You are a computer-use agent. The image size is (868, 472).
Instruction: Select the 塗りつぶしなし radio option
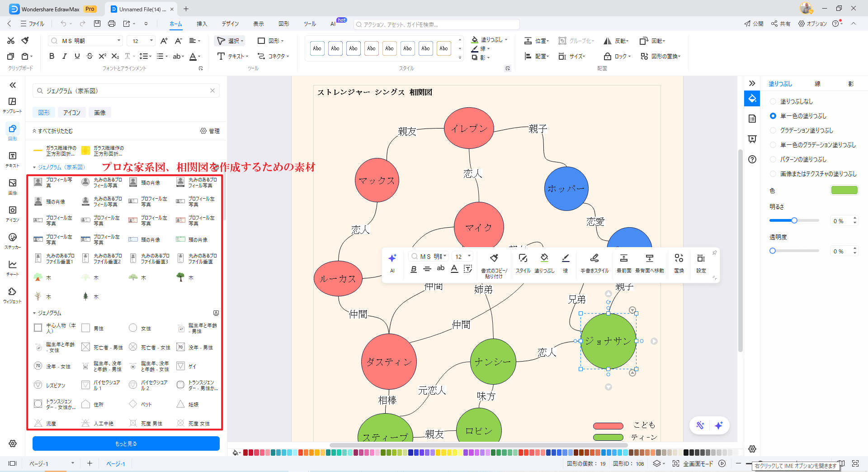(773, 101)
